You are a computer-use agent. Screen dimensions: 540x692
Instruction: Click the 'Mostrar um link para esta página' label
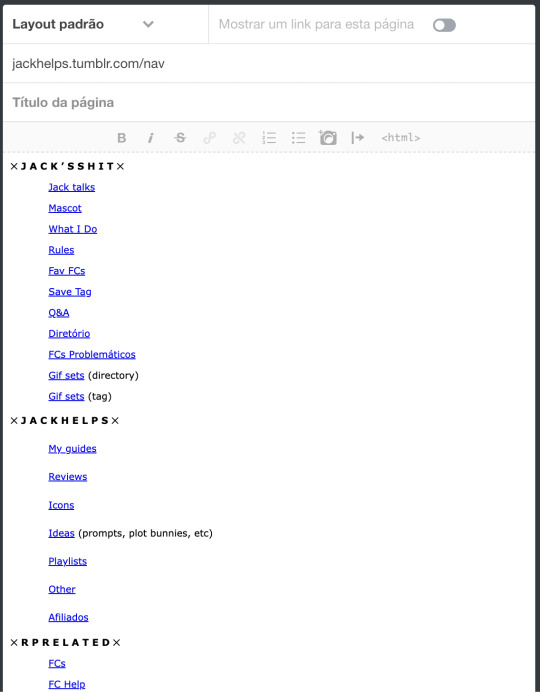316,24
